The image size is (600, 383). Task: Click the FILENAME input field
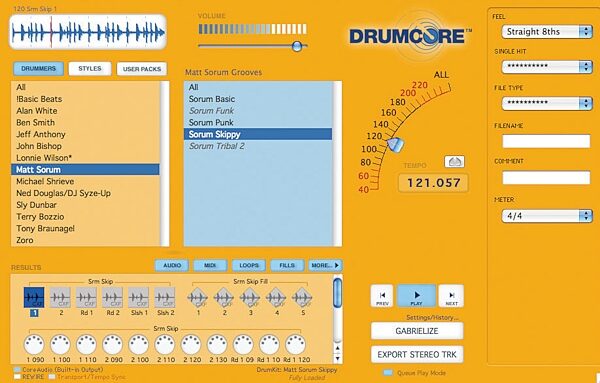point(546,141)
